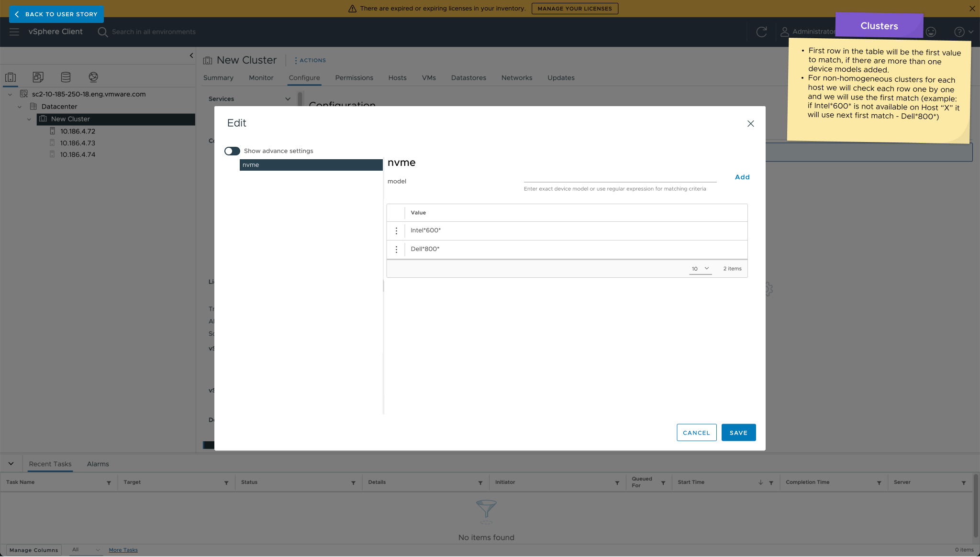The width and height of the screenshot is (980, 557).
Task: Open the kebab menu on the Dell*800* row
Action: (x=396, y=249)
